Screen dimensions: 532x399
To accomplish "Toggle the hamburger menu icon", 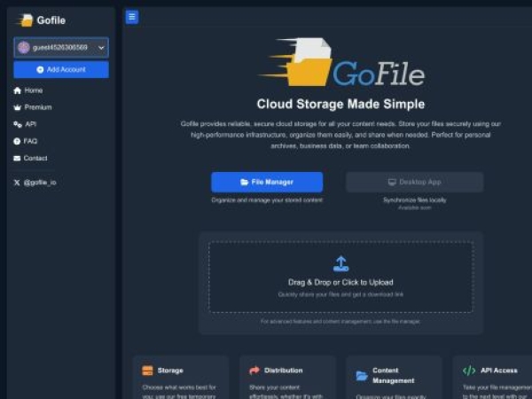I will point(132,17).
